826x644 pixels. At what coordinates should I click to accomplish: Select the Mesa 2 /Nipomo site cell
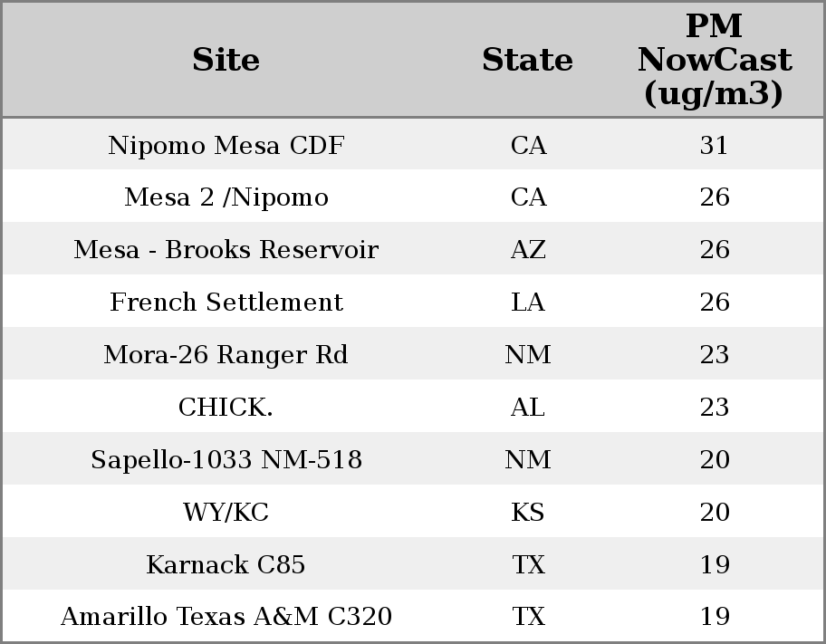pos(226,197)
